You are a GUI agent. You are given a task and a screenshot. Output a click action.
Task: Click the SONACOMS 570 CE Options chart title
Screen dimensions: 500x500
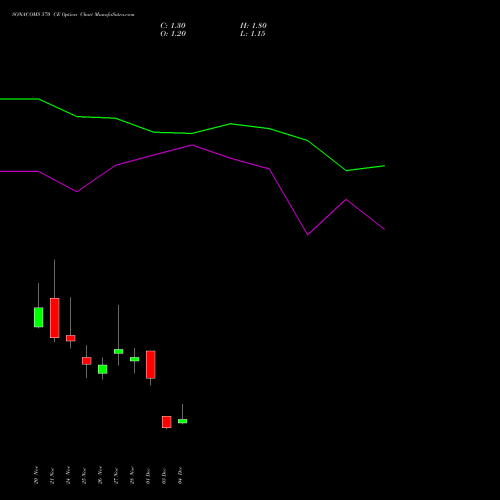pyautogui.click(x=73, y=15)
